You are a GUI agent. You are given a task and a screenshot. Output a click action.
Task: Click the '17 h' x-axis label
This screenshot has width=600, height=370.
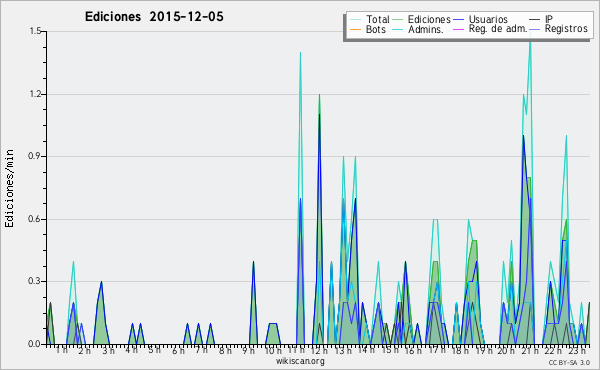tap(437, 350)
